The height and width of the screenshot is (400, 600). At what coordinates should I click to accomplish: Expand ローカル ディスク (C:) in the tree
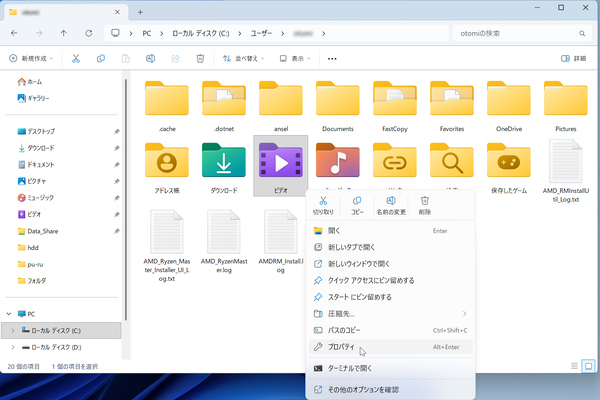coord(13,330)
